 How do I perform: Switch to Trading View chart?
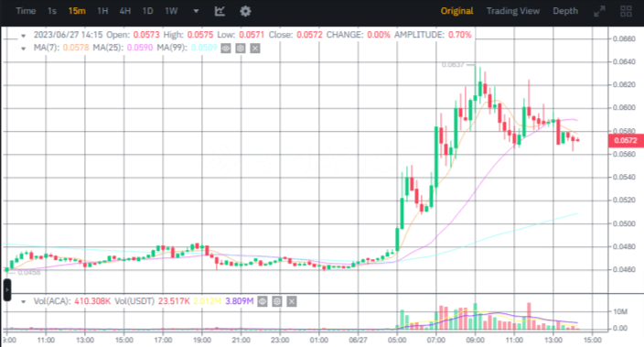(x=513, y=11)
